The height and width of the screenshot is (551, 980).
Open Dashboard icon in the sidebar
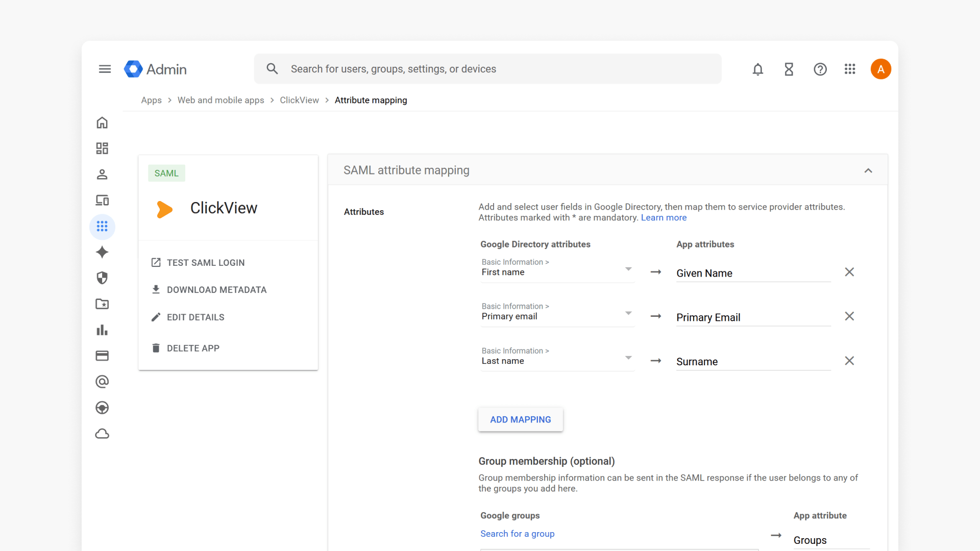pyautogui.click(x=102, y=148)
